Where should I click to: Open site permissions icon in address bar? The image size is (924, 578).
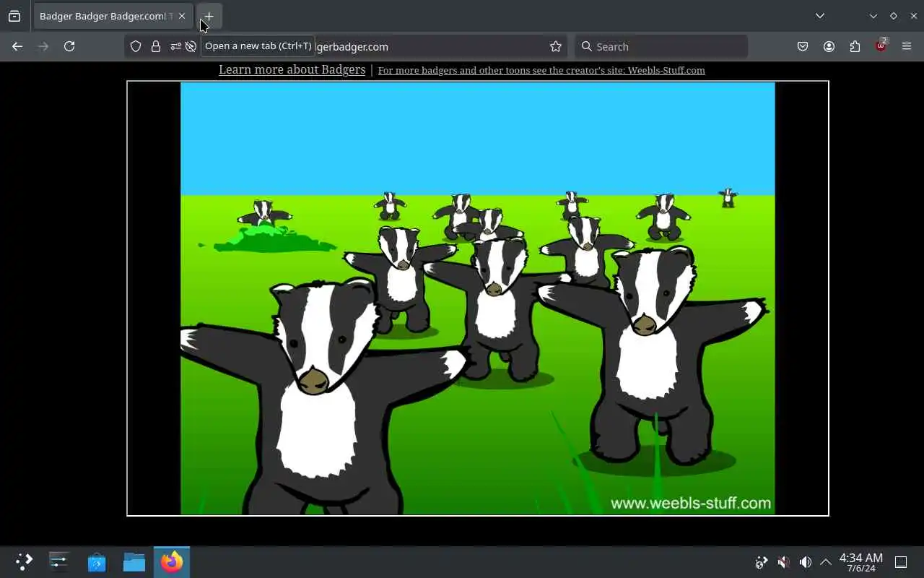175,46
